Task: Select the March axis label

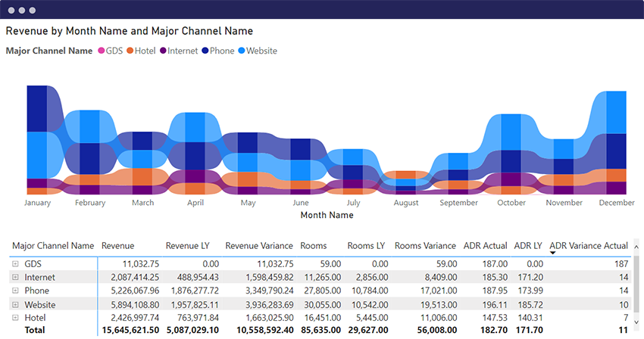Action: point(143,203)
